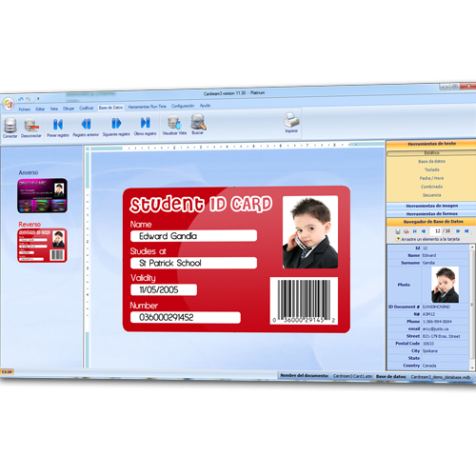Open the Configuración tab

[183, 106]
